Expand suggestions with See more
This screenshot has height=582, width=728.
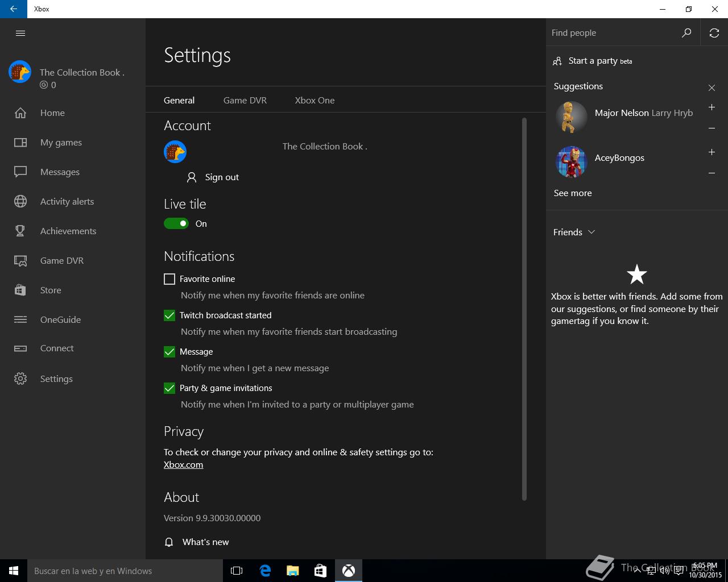tap(573, 193)
